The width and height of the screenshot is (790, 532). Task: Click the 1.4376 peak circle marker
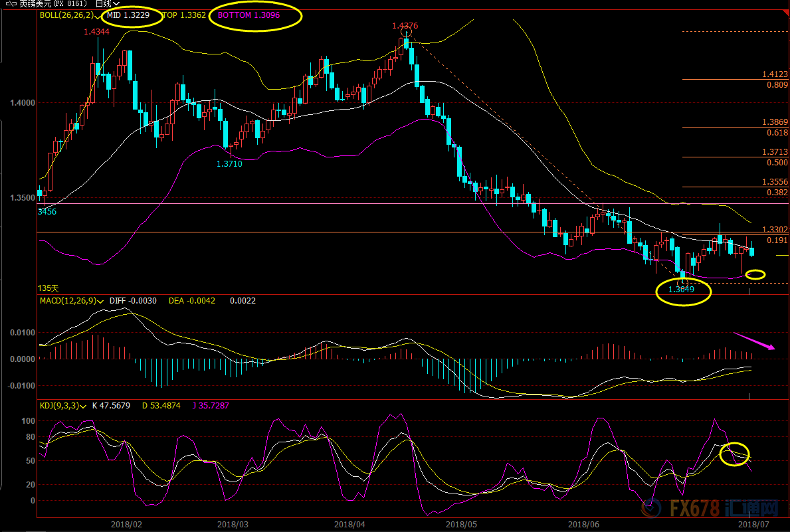tap(407, 31)
